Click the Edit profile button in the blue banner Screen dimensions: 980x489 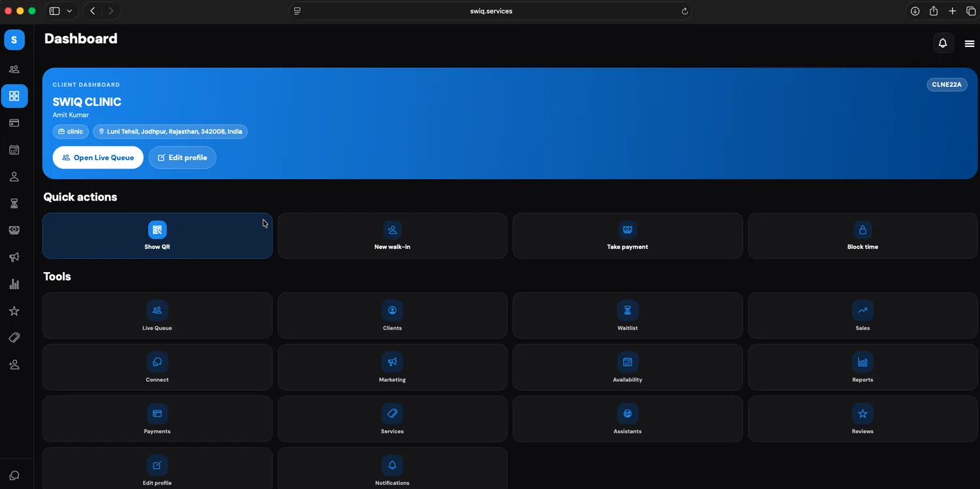pyautogui.click(x=182, y=158)
